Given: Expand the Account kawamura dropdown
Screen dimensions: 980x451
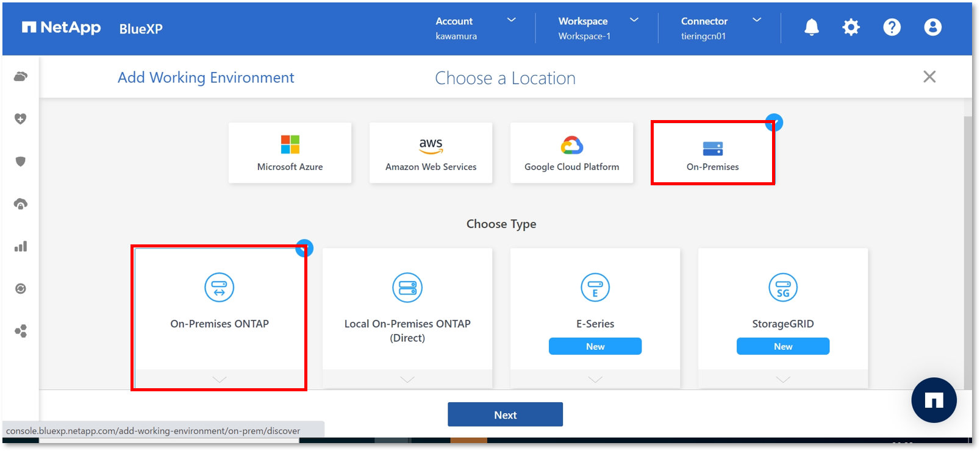Looking at the screenshot, I should click(x=476, y=28).
